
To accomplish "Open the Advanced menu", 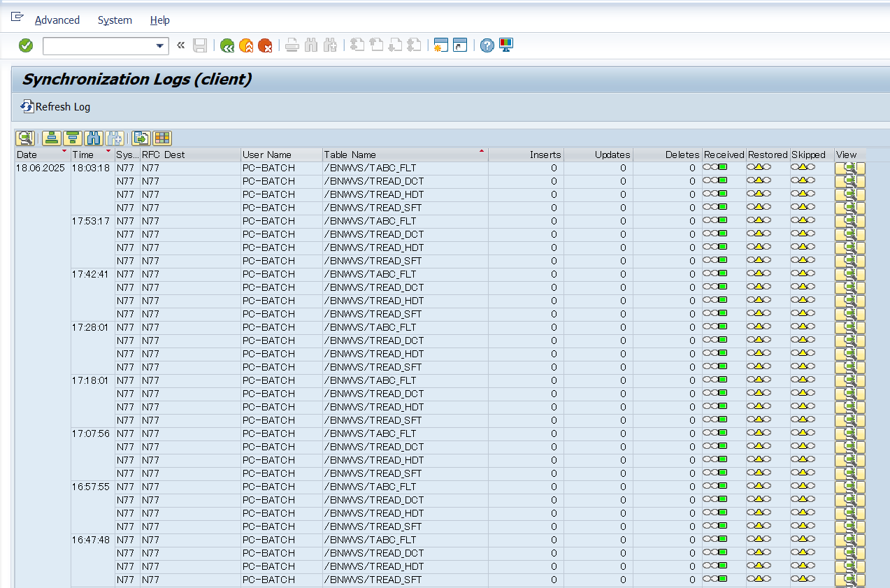I will point(57,20).
